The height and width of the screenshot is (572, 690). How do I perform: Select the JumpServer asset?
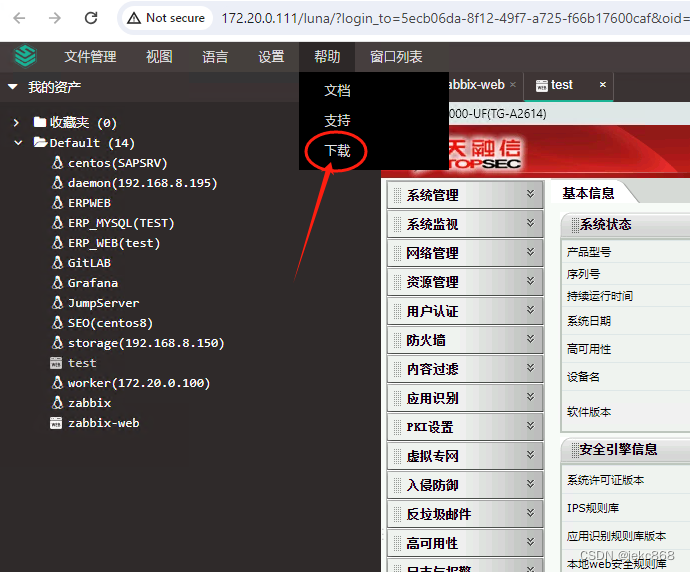coord(103,303)
